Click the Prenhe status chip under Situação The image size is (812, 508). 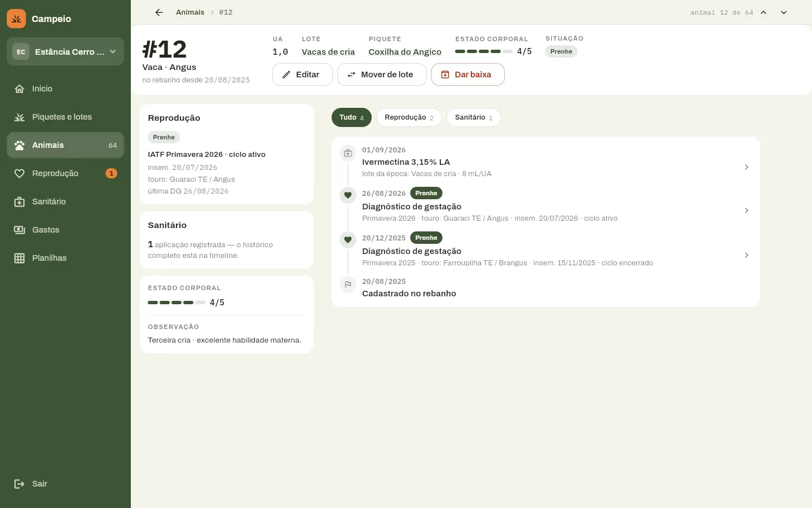pyautogui.click(x=561, y=51)
